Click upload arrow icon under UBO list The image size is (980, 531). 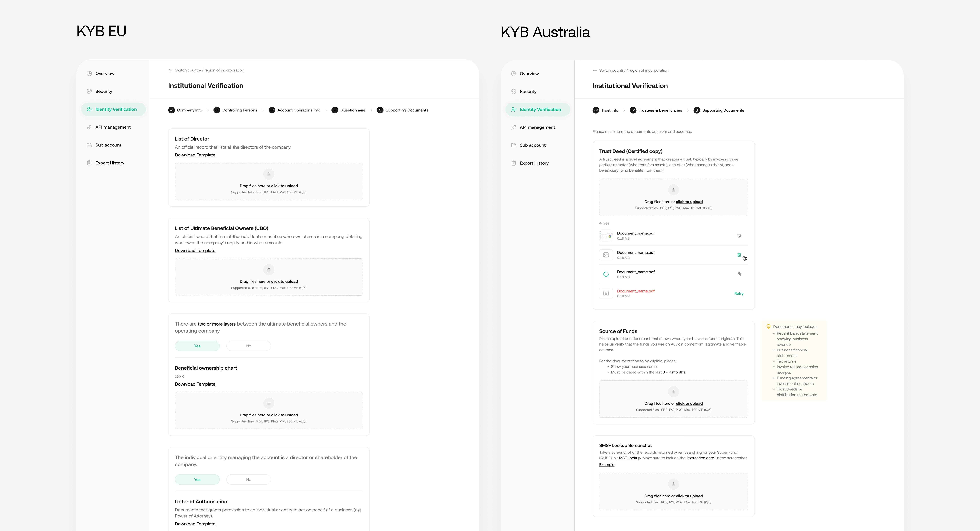269,269
